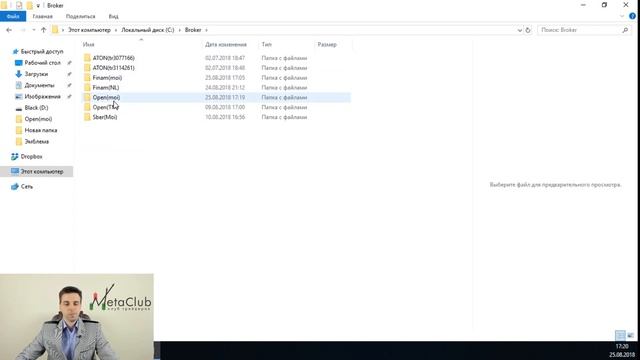Click the Быстрый доступ star icon
The width and height of the screenshot is (640, 360).
point(16,51)
